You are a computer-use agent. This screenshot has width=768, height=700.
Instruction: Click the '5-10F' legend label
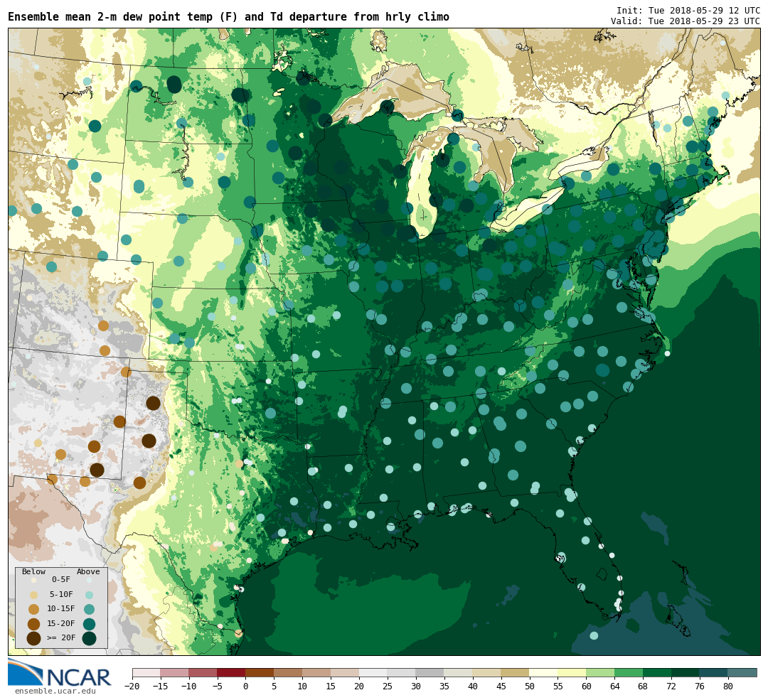point(61,594)
